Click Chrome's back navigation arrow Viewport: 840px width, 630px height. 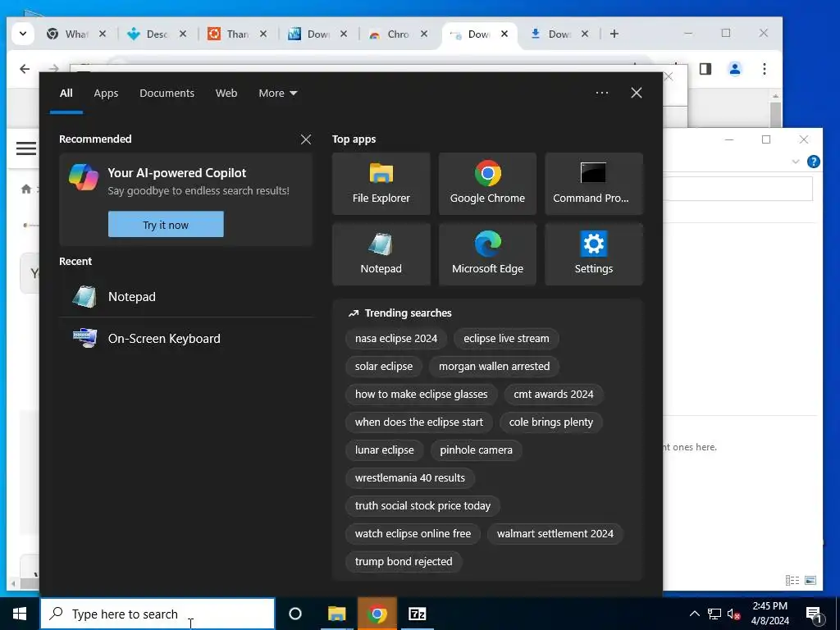click(25, 69)
